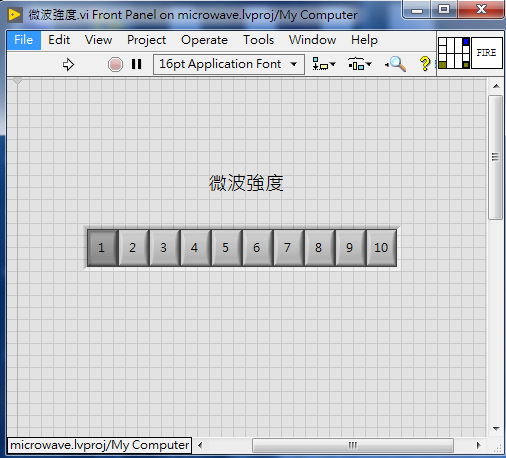This screenshot has height=458, width=506.
Task: Toggle microwave power button 2
Action: point(133,248)
